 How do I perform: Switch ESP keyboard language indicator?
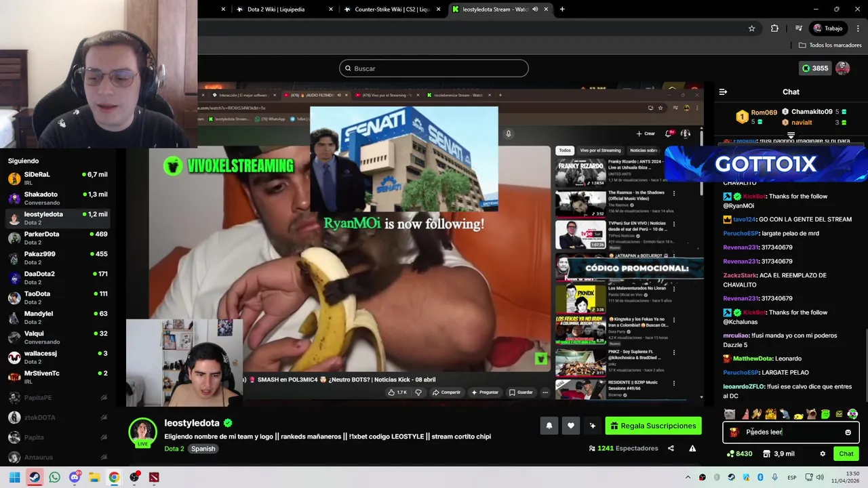(792, 477)
